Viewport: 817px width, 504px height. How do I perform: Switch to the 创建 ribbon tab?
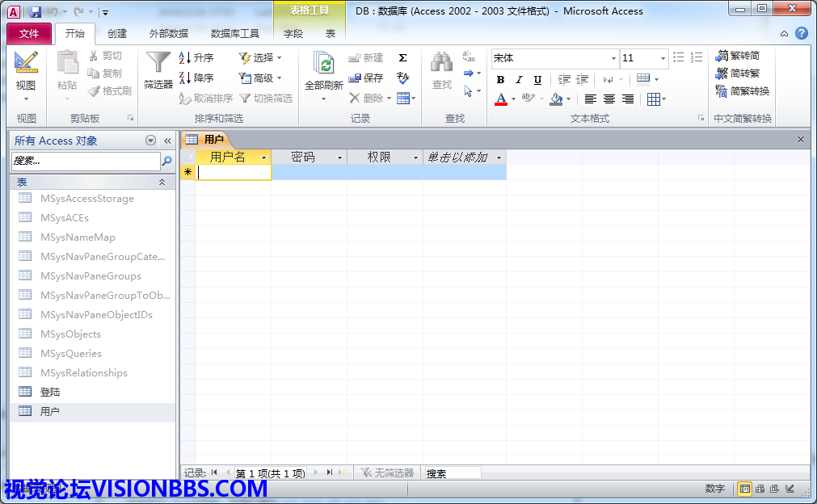pyautogui.click(x=117, y=34)
